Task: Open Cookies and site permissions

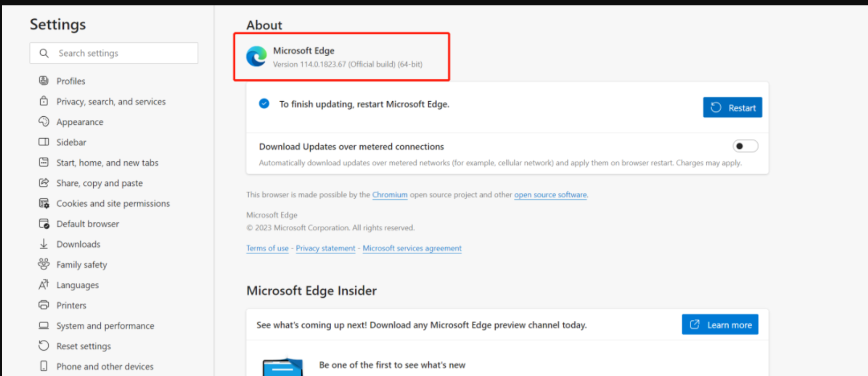Action: point(113,204)
